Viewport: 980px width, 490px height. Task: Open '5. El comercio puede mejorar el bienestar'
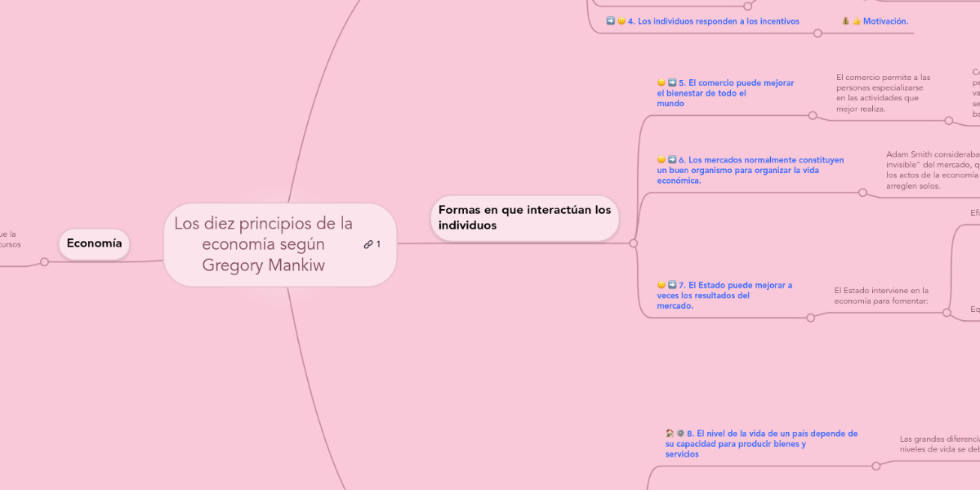tap(725, 93)
